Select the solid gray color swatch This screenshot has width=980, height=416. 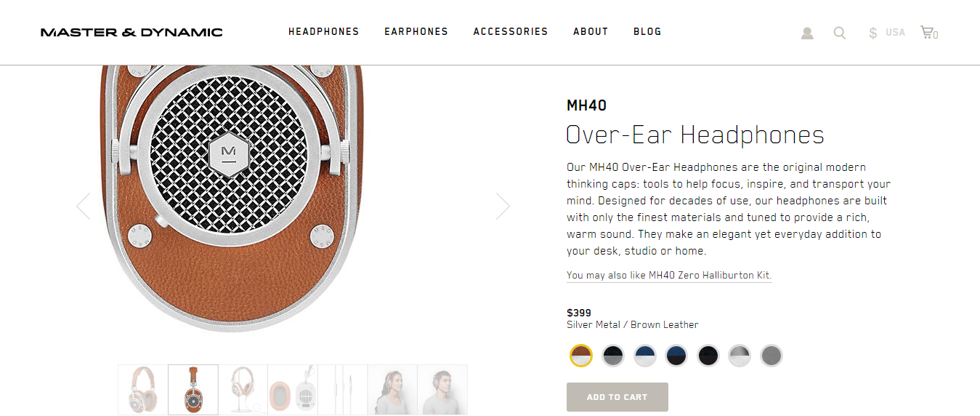pyautogui.click(x=772, y=356)
